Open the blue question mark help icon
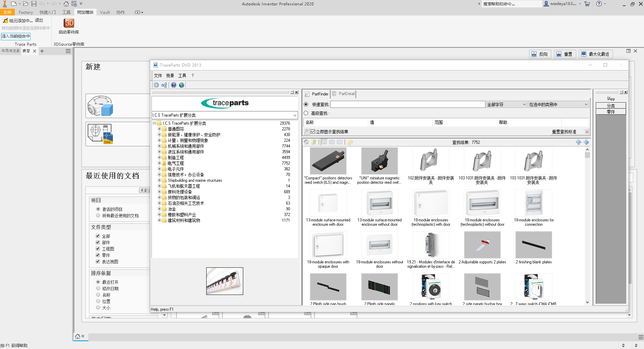This screenshot has width=644, height=349. [173, 85]
